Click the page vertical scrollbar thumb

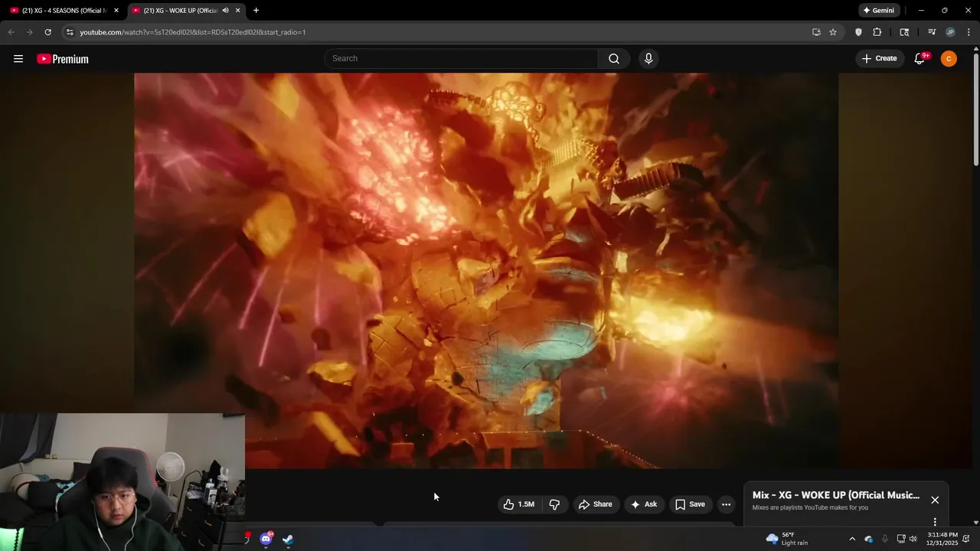point(975,108)
